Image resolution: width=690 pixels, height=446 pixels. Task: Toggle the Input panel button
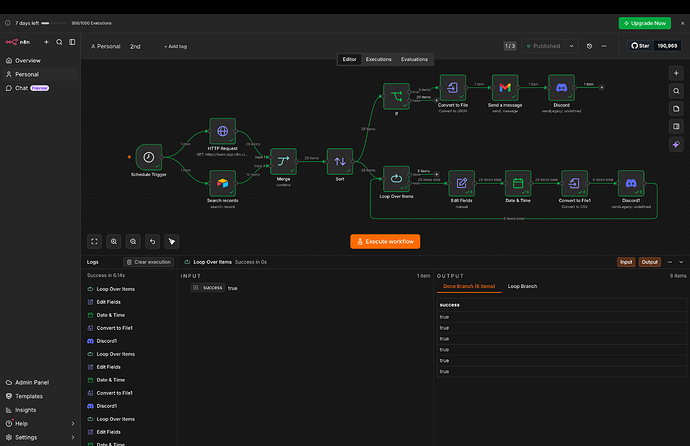[x=626, y=262]
